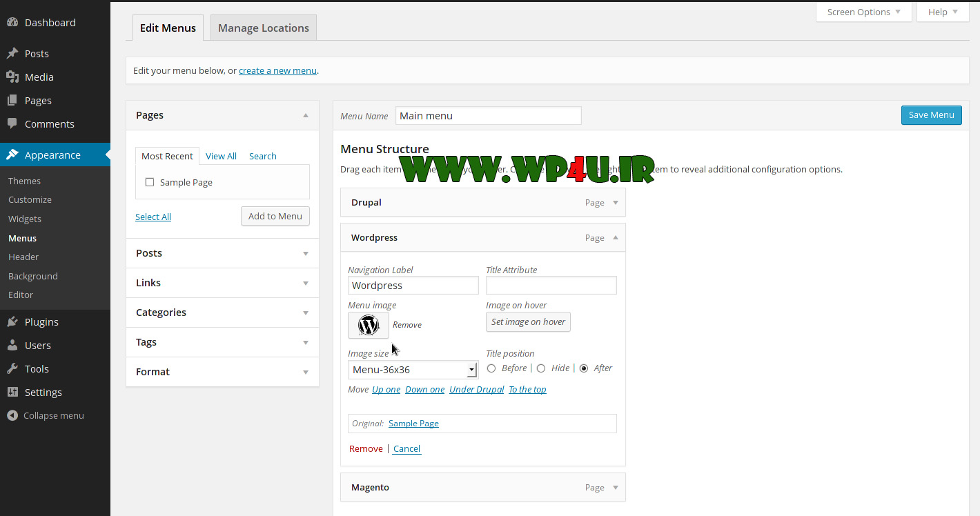Viewport: 980px width, 516px height.
Task: Select the Search tab in Pages
Action: [x=263, y=156]
